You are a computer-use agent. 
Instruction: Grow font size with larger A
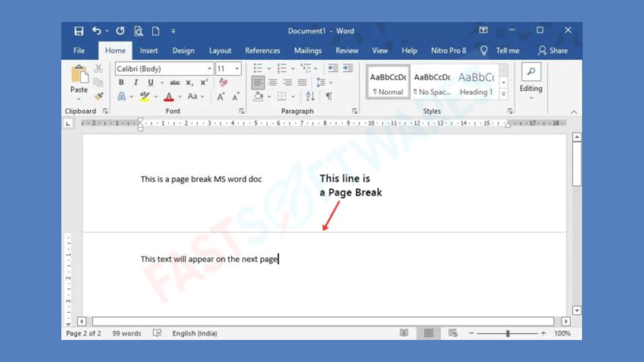coord(221,97)
